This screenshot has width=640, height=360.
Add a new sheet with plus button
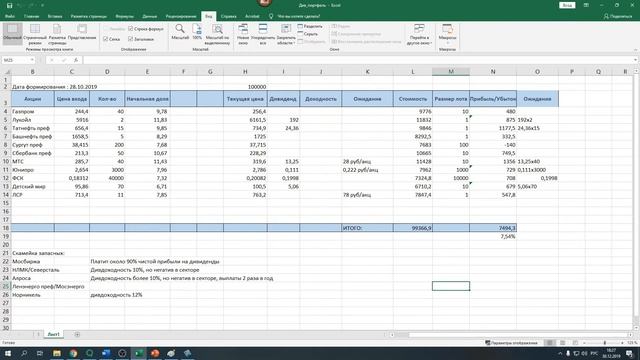coord(77,334)
